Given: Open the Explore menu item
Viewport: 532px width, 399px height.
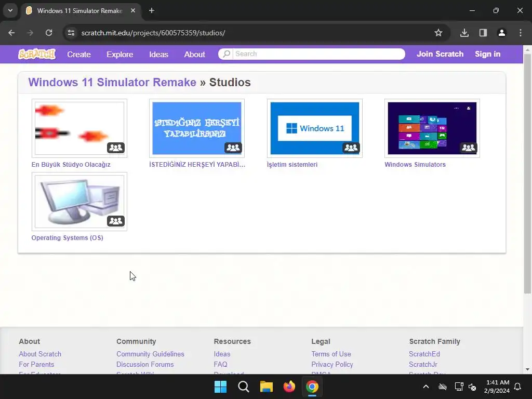Looking at the screenshot, I should pyautogui.click(x=120, y=54).
